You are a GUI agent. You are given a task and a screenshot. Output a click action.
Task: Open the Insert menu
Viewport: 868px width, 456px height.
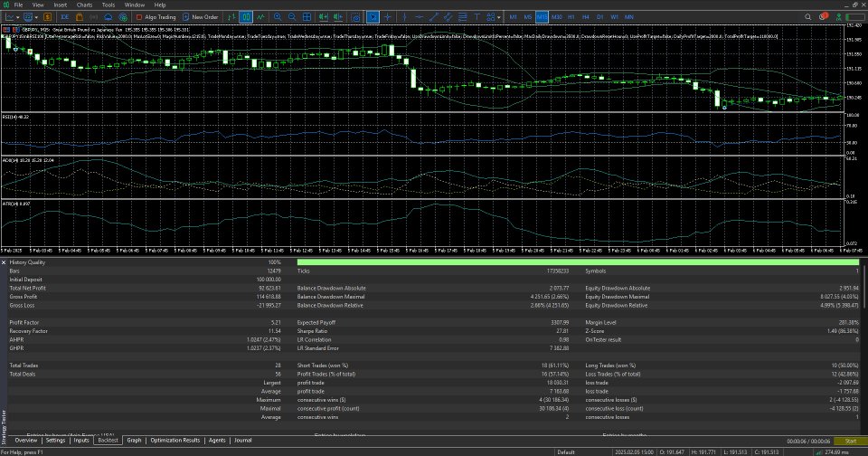(x=61, y=5)
